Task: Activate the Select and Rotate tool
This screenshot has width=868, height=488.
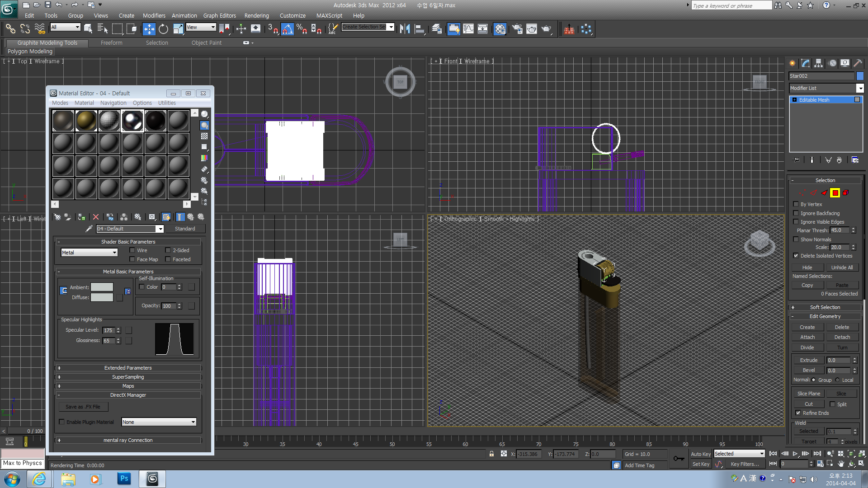Action: (163, 29)
